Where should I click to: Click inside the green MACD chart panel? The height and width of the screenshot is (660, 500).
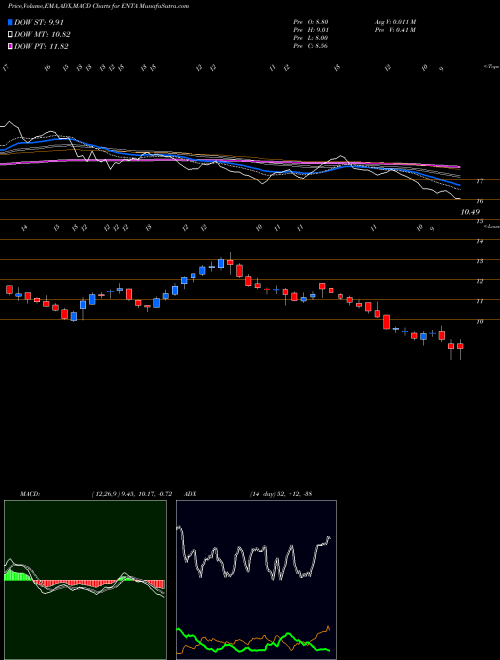tap(85, 580)
